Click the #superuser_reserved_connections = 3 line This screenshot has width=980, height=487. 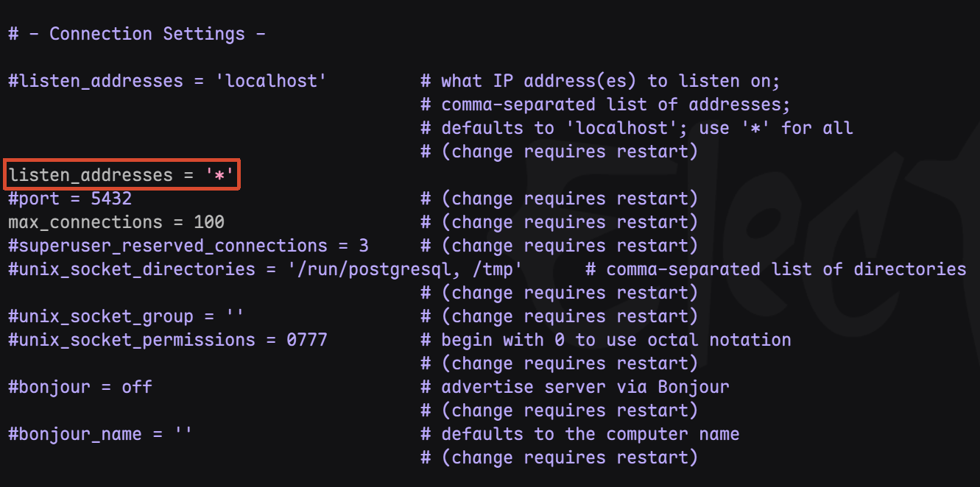point(188,246)
